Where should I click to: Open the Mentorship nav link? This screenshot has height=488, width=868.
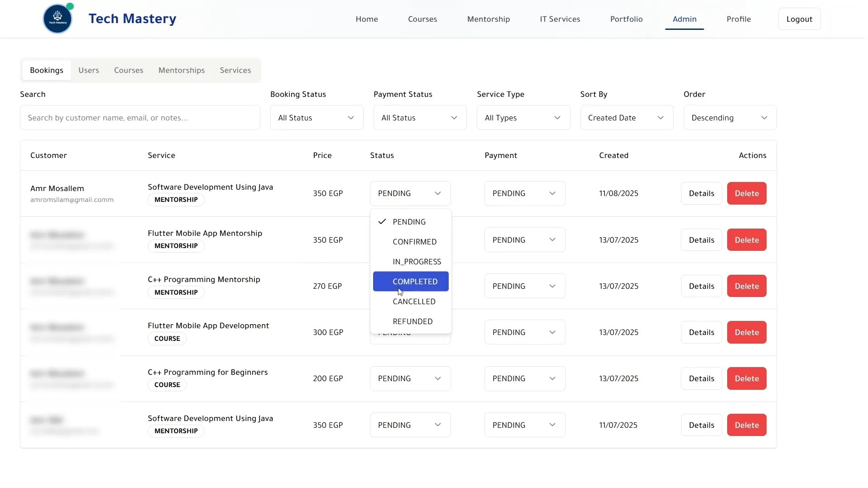[489, 19]
